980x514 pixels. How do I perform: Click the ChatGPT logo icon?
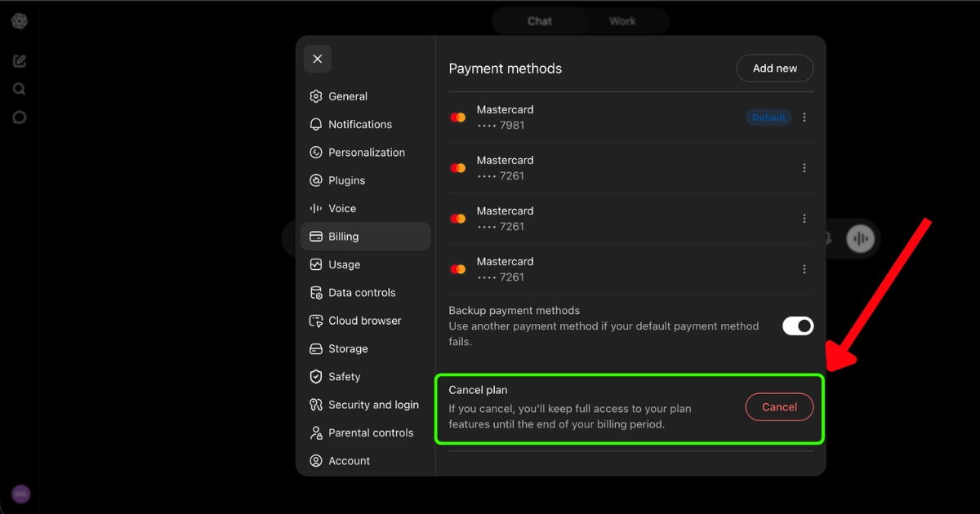click(20, 21)
